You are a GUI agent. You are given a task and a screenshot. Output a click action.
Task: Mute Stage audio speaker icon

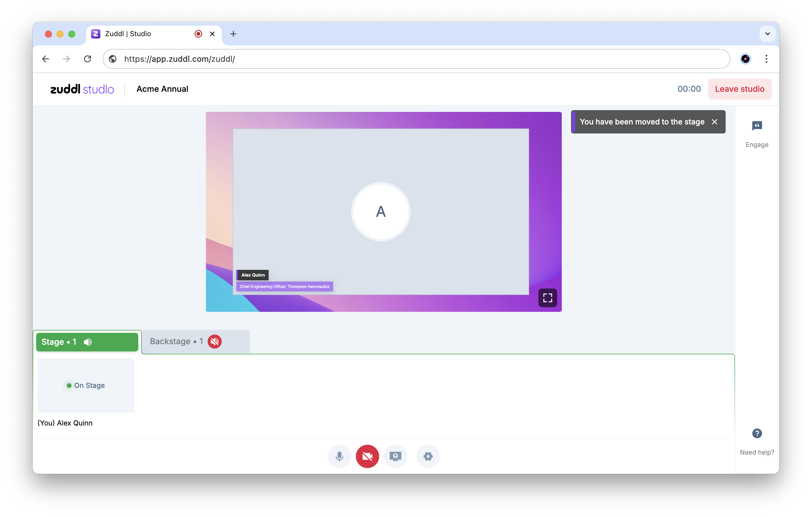click(88, 342)
